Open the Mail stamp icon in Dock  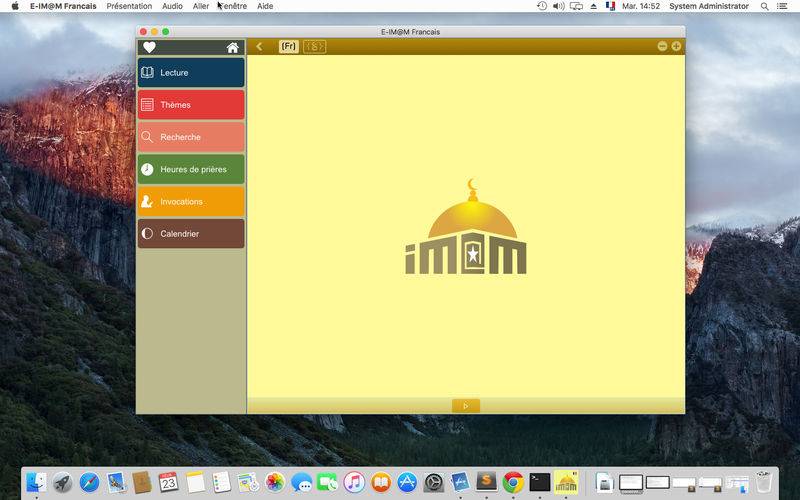(116, 482)
